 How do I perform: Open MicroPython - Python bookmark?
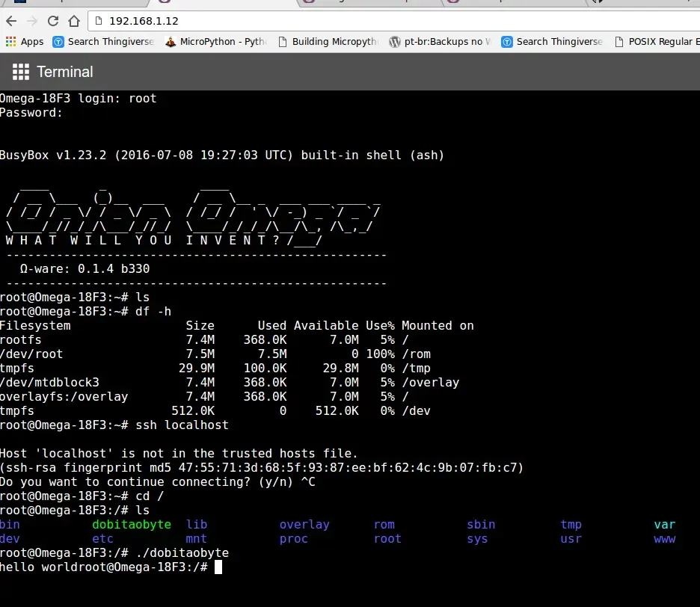(217, 42)
